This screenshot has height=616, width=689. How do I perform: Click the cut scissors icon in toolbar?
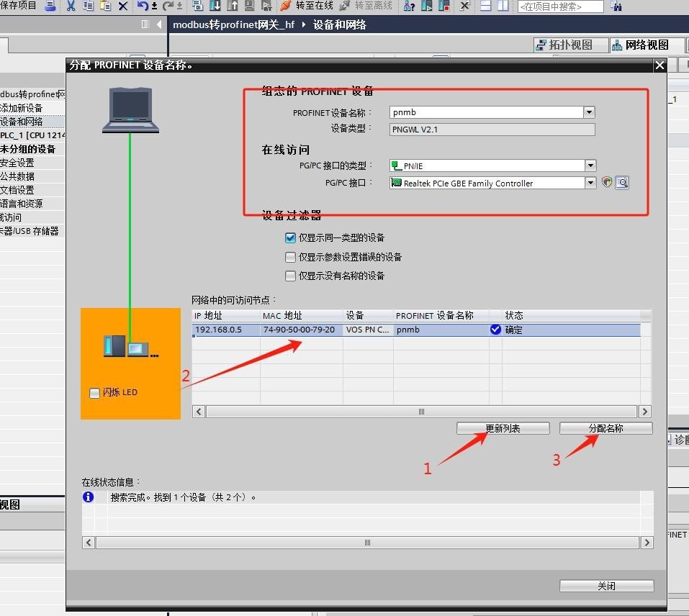click(x=71, y=6)
